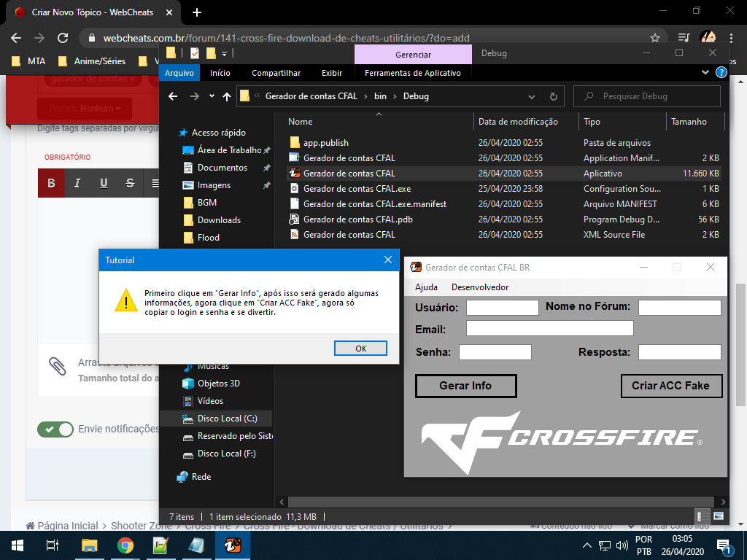Sort files by the Tamanho column
Screen dimensions: 747x560
689,122
